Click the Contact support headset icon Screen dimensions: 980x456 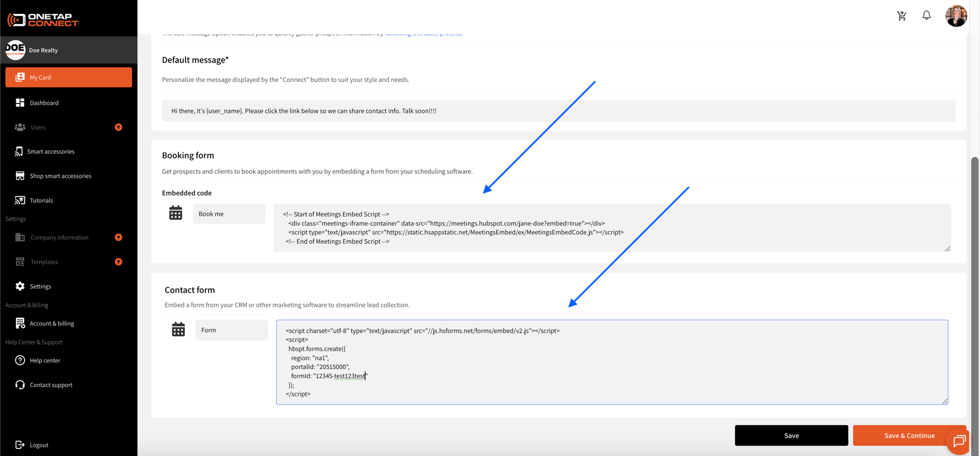(20, 385)
